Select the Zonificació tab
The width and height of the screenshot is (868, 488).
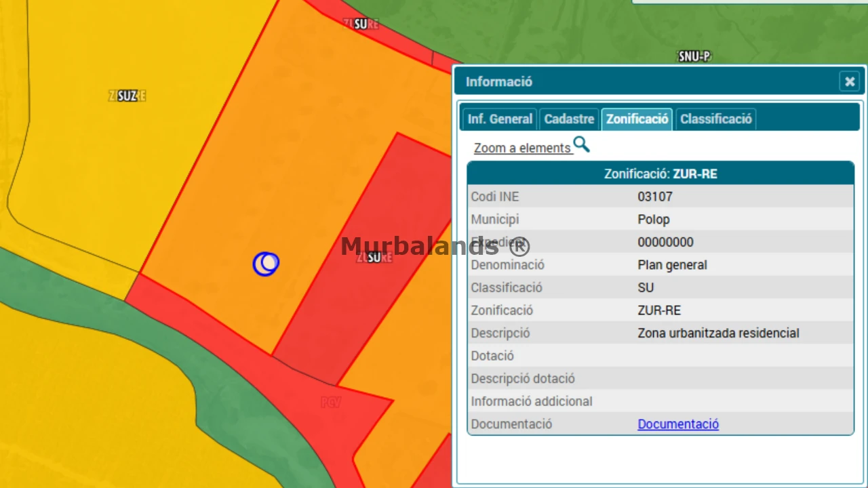(x=637, y=119)
